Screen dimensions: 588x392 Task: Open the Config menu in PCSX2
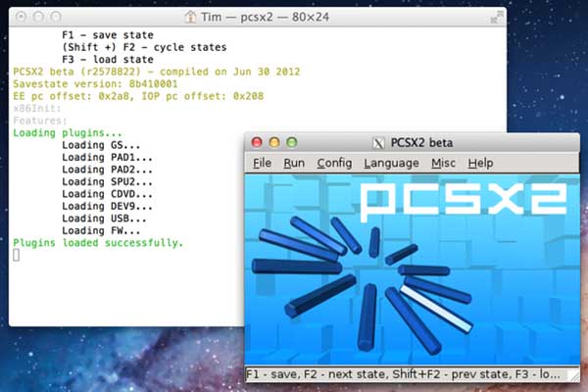[x=334, y=164]
